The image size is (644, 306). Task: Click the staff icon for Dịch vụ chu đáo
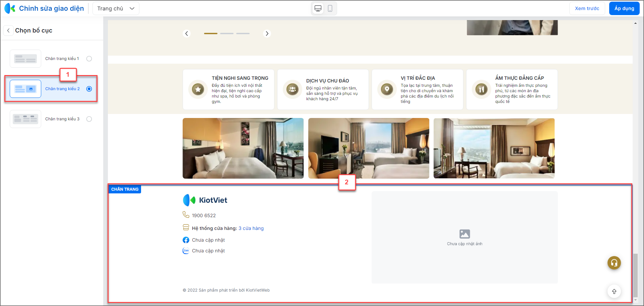pos(293,89)
